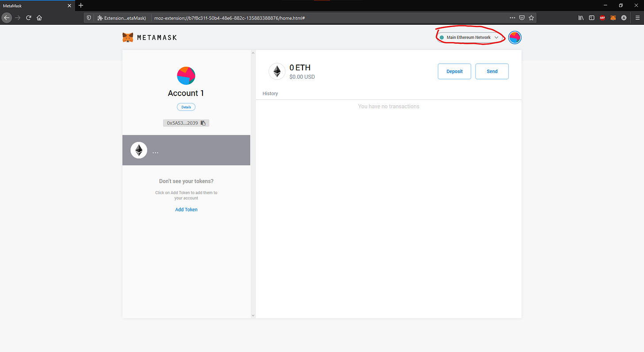644x352 pixels.
Task: Open a new browser tab
Action: (80, 5)
